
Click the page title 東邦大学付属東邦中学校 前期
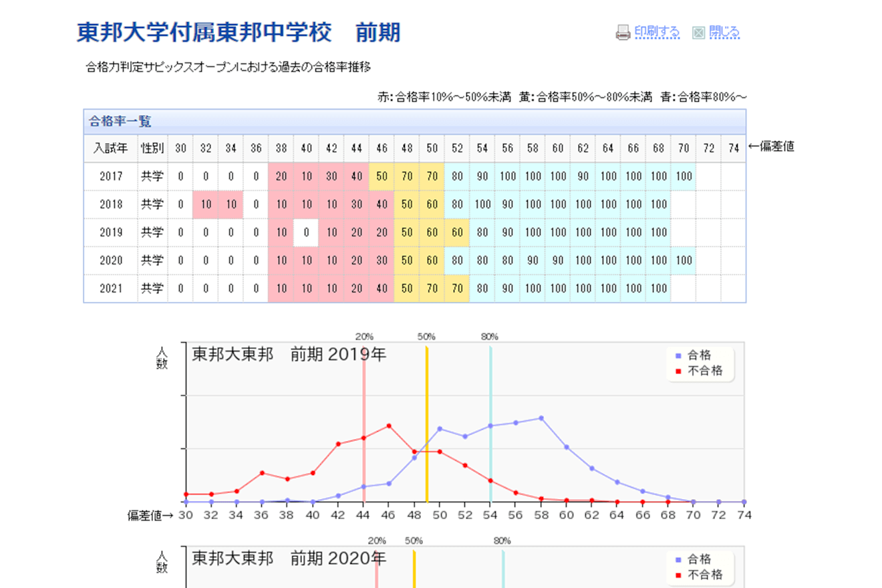pyautogui.click(x=239, y=32)
